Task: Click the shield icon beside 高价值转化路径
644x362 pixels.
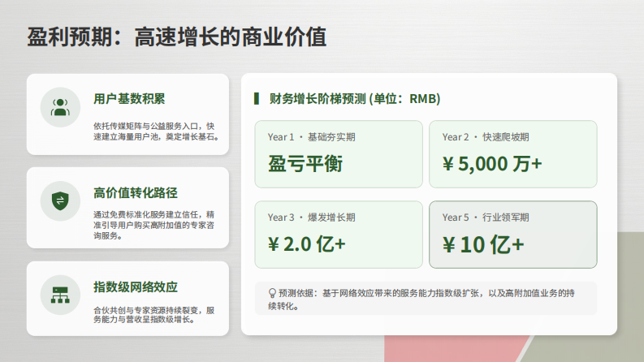Action: (x=60, y=200)
